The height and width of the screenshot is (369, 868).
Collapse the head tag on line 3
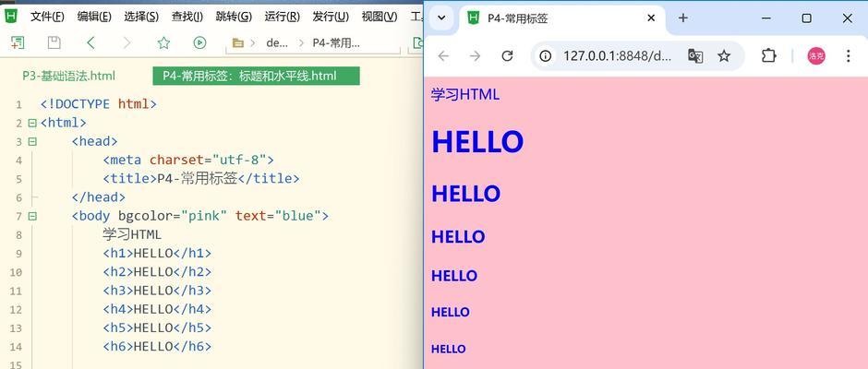[x=32, y=142]
